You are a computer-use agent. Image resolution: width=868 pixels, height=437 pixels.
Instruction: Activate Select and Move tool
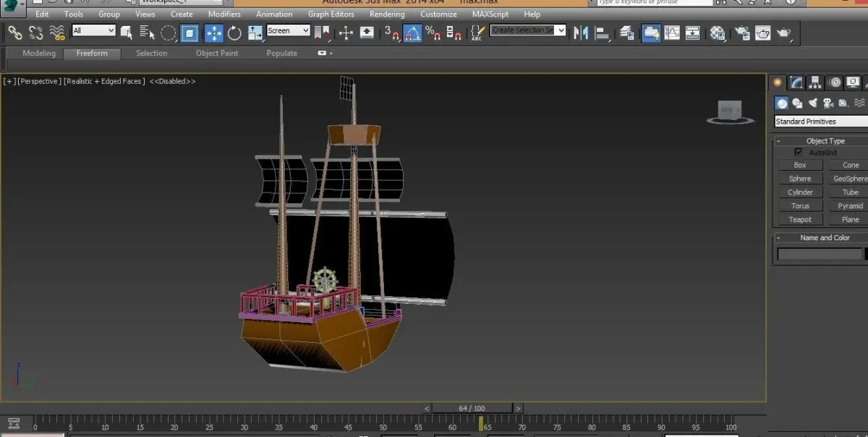pyautogui.click(x=214, y=33)
